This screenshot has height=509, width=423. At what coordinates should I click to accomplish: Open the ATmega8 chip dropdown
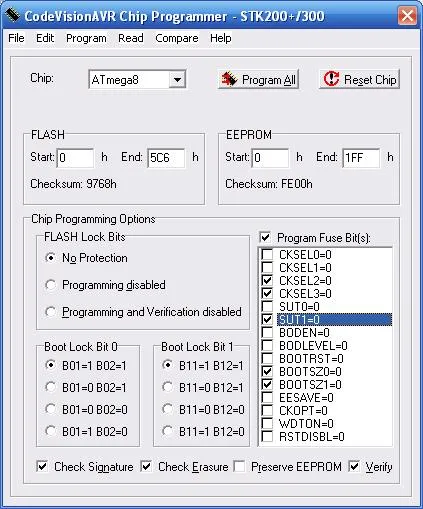pyautogui.click(x=177, y=80)
